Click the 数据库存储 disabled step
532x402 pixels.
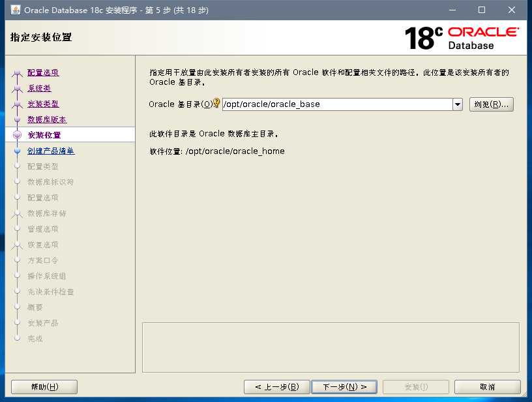[47, 213]
